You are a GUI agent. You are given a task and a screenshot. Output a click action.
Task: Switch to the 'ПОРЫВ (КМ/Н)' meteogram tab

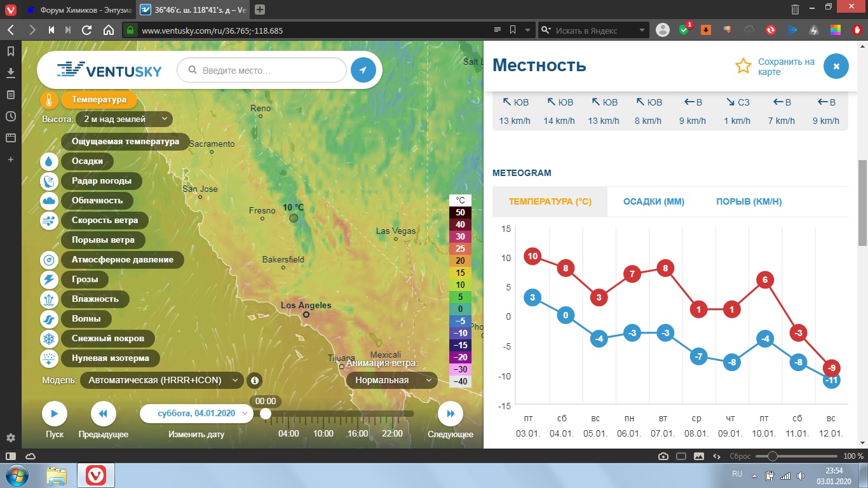[749, 202]
